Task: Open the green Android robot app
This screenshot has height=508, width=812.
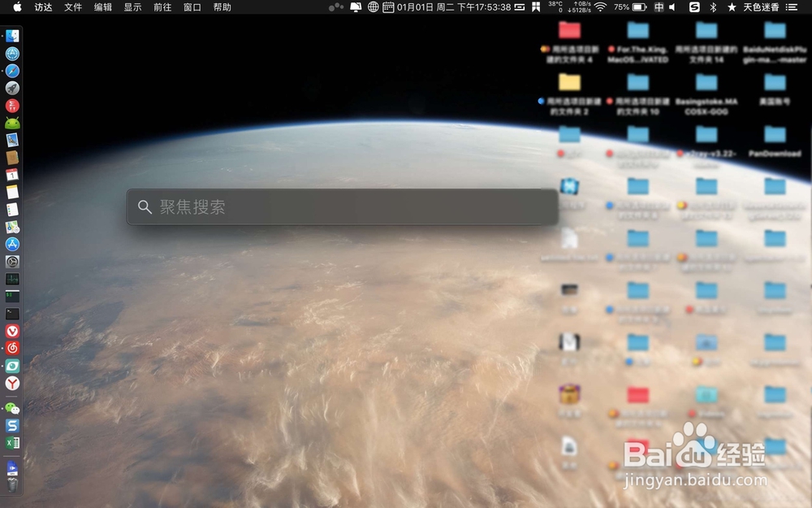Action: pyautogui.click(x=12, y=123)
